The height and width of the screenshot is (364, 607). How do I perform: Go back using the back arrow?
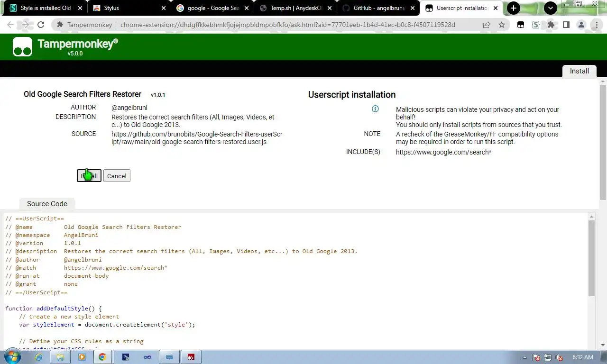coord(11,25)
